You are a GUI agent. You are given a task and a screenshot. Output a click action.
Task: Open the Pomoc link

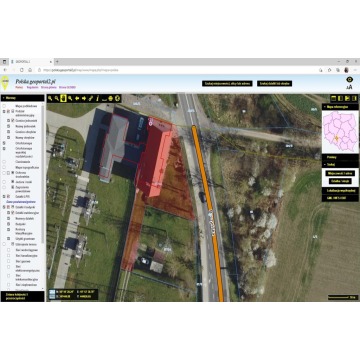[x=19, y=87]
